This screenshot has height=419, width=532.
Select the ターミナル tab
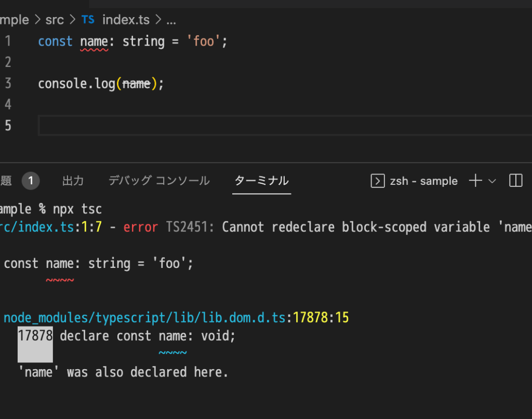coord(262,181)
